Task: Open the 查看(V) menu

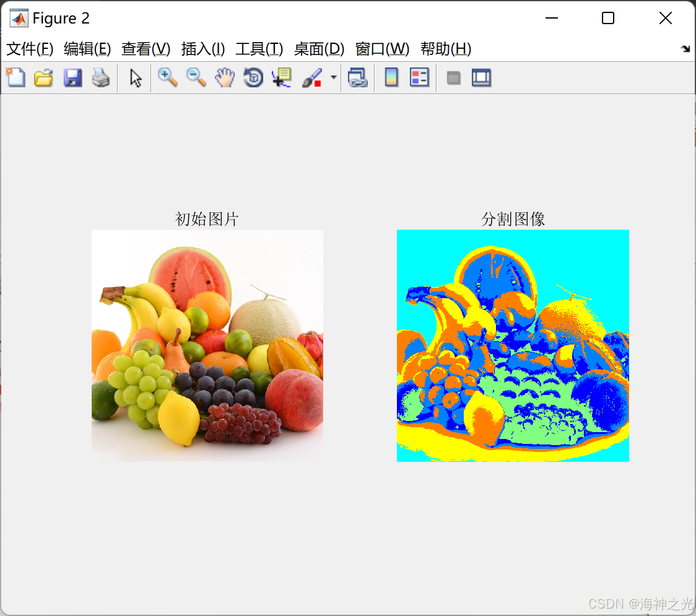Action: pyautogui.click(x=146, y=49)
